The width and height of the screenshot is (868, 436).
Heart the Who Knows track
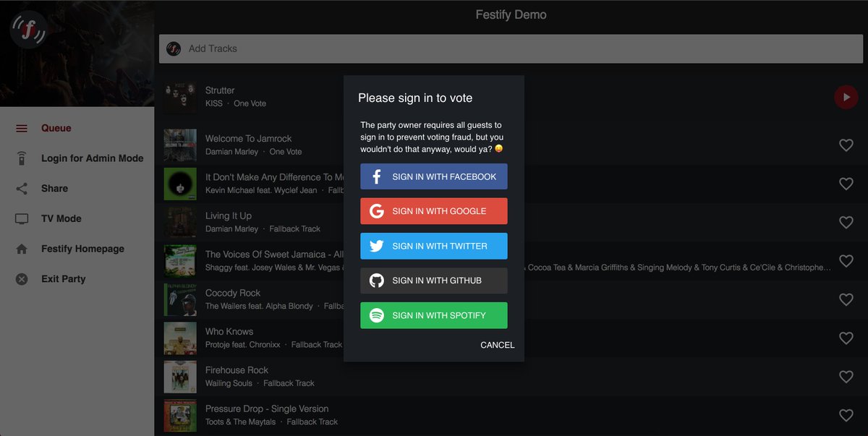coord(846,338)
